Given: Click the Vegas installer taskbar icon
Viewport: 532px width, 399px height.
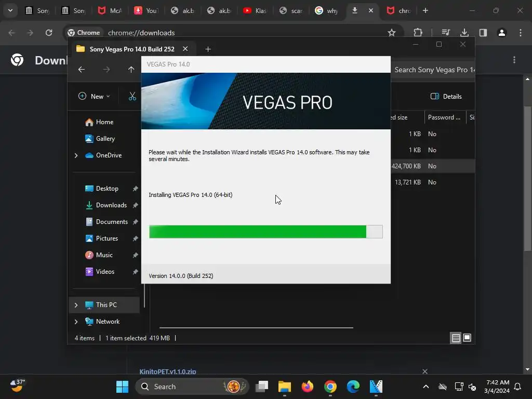Looking at the screenshot, I should click(x=376, y=387).
